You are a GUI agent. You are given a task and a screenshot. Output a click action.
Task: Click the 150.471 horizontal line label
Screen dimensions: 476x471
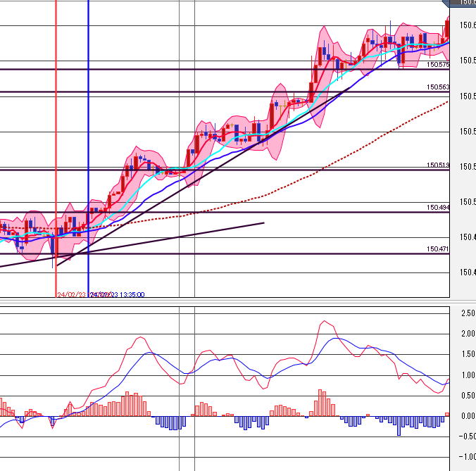click(x=437, y=249)
